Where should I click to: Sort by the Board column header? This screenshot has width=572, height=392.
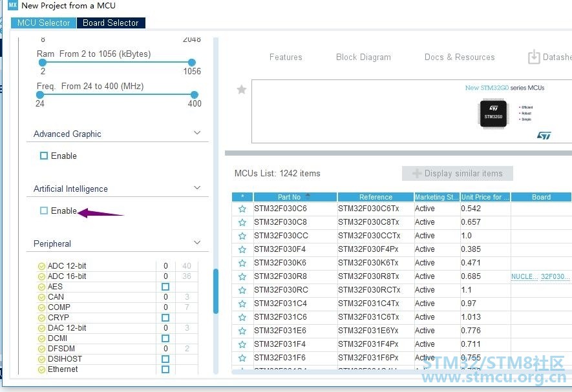click(541, 197)
